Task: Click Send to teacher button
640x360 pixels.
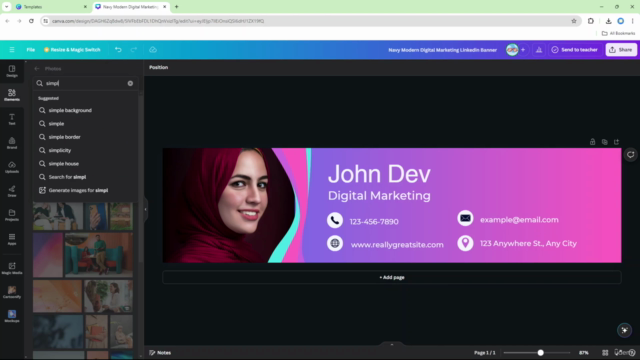Action: (575, 50)
